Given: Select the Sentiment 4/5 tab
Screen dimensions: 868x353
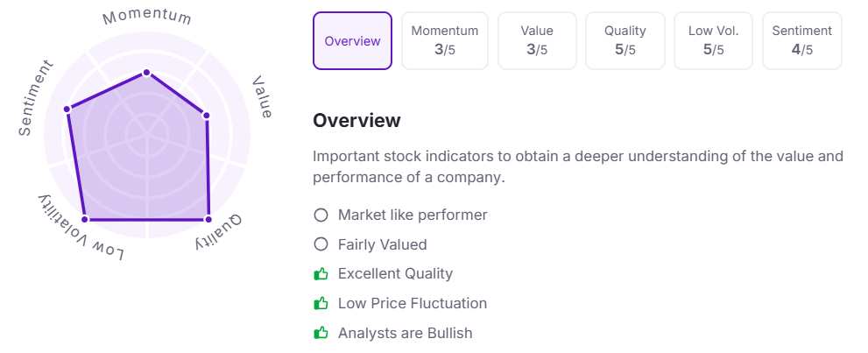Looking at the screenshot, I should [802, 41].
